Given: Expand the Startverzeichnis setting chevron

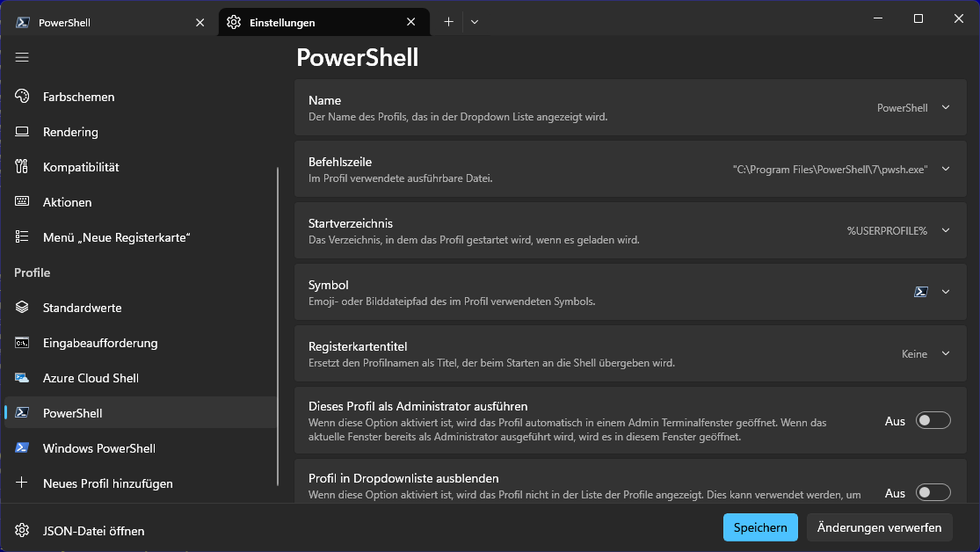Looking at the screenshot, I should click(946, 230).
